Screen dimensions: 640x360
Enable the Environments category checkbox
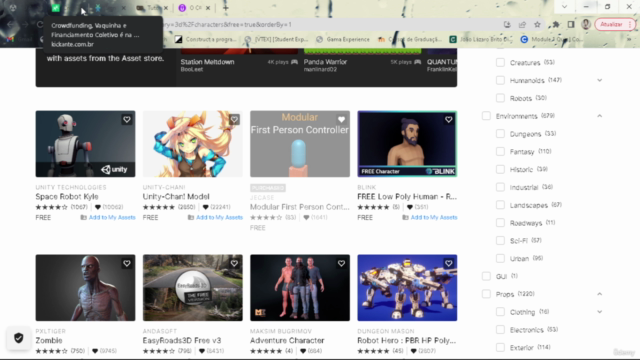point(486,116)
